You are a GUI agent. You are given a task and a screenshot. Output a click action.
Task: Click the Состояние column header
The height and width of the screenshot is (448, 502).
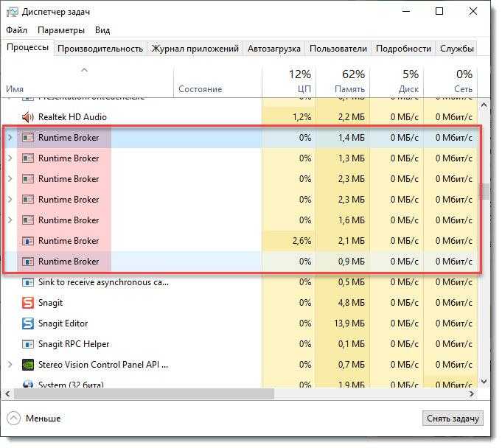pyautogui.click(x=217, y=81)
